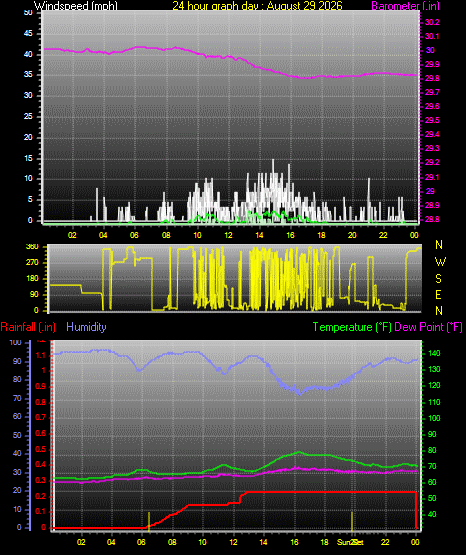Click the "Windspeed (mph)" axis title
The image size is (466, 555).
[x=76, y=6]
